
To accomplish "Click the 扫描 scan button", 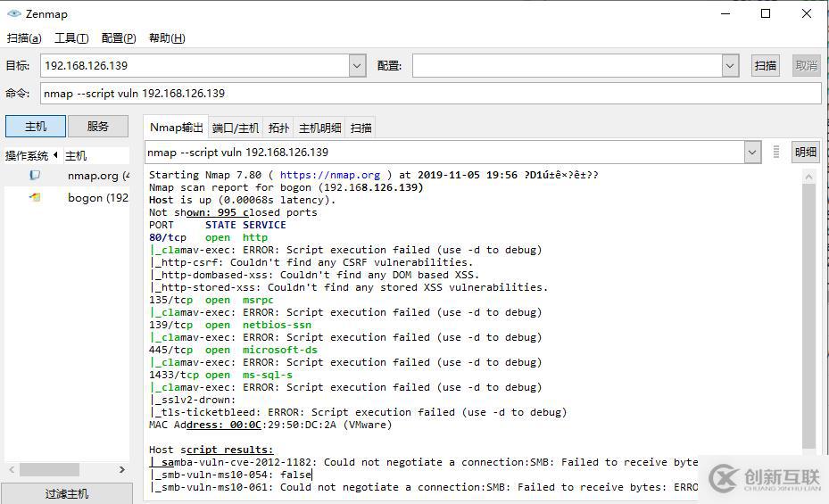I will 765,65.
